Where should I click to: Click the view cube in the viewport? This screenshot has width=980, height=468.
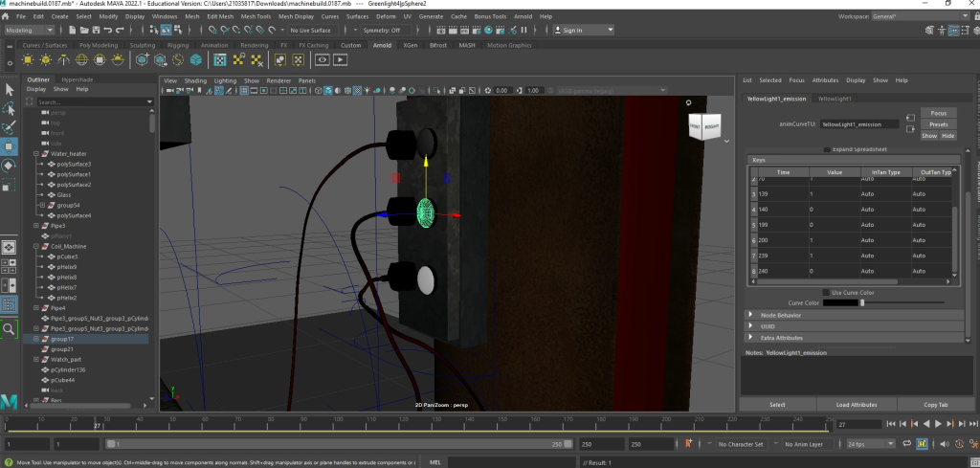(x=705, y=125)
